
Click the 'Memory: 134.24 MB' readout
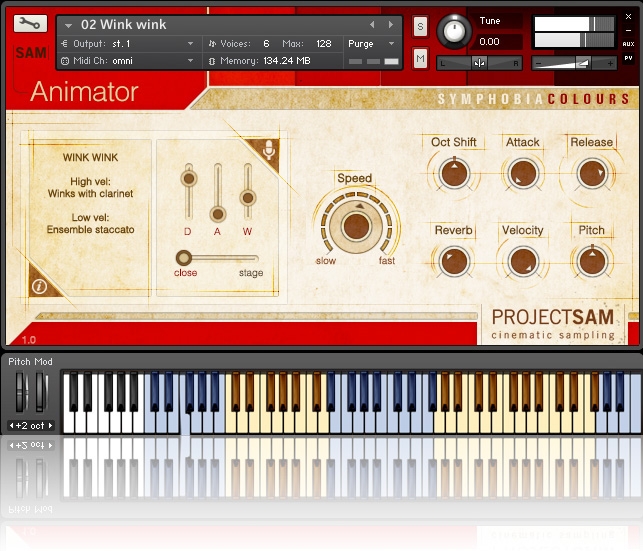point(265,61)
